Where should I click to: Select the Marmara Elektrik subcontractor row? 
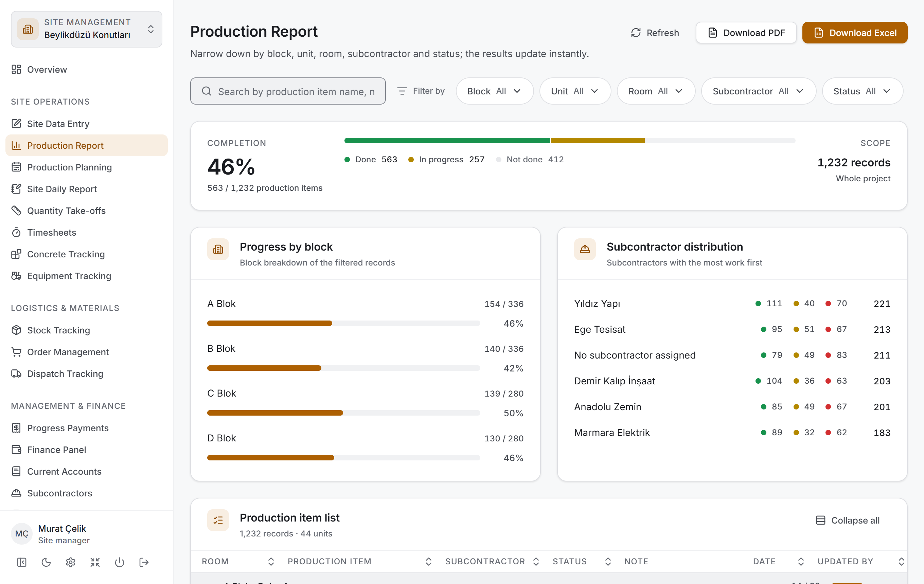pyautogui.click(x=732, y=433)
